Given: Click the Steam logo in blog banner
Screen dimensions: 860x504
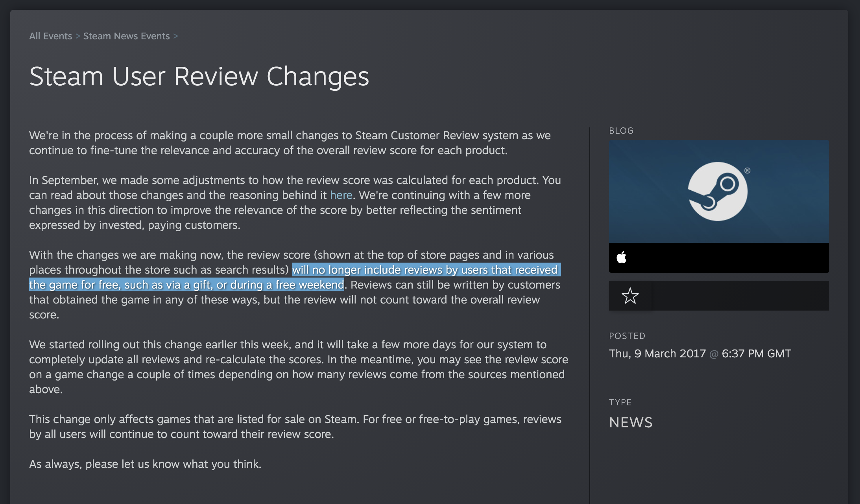Looking at the screenshot, I should point(718,191).
